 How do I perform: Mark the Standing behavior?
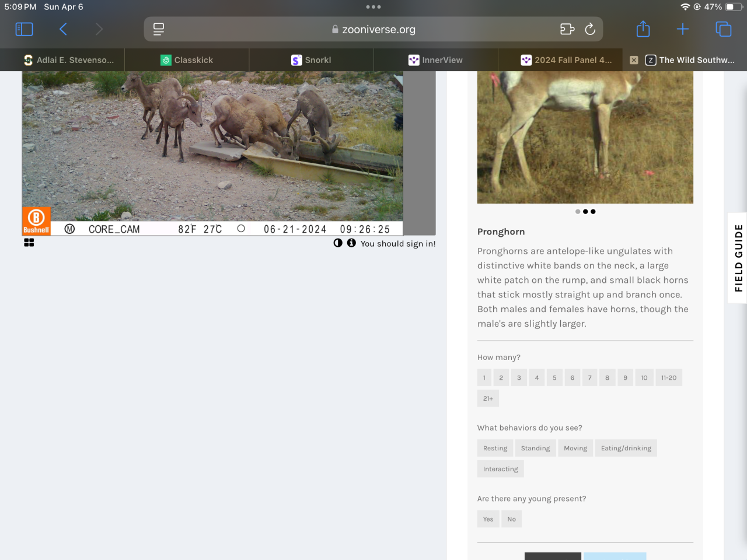[x=536, y=448]
